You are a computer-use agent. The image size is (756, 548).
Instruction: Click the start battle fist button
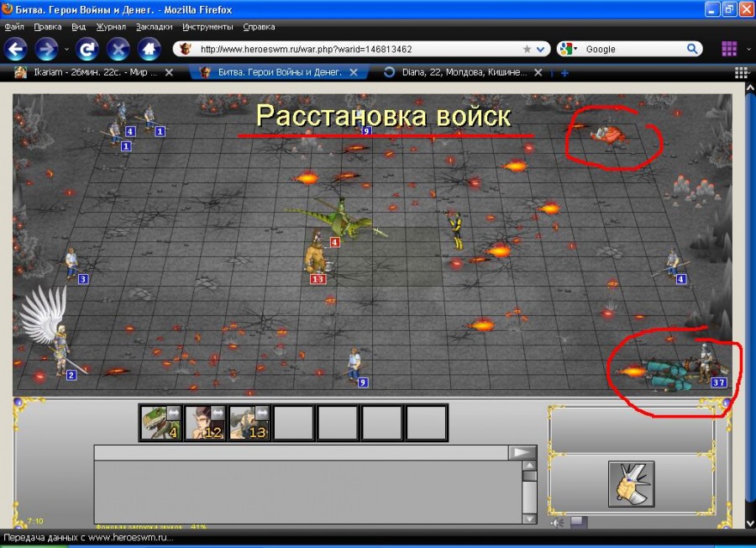pyautogui.click(x=631, y=483)
